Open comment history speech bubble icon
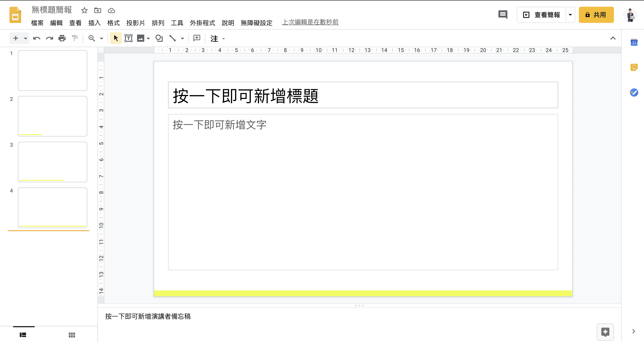This screenshot has width=644, height=342. (502, 15)
